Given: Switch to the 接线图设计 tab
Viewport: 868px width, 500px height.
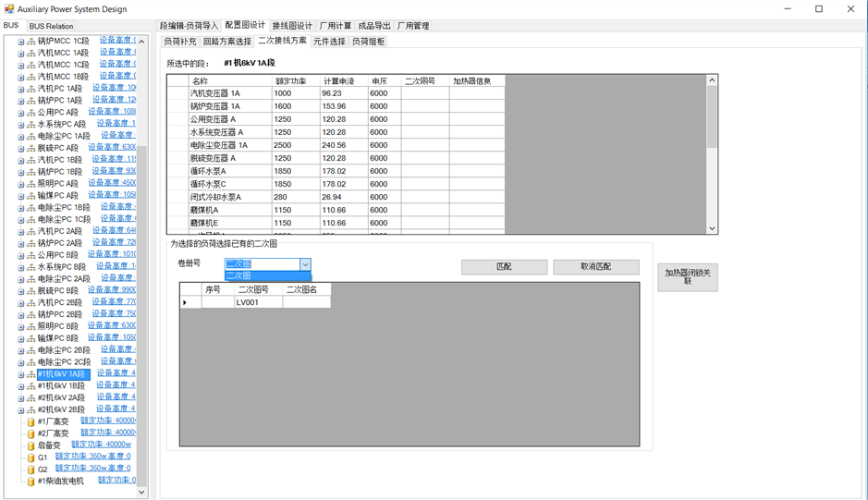Looking at the screenshot, I should click(292, 26).
